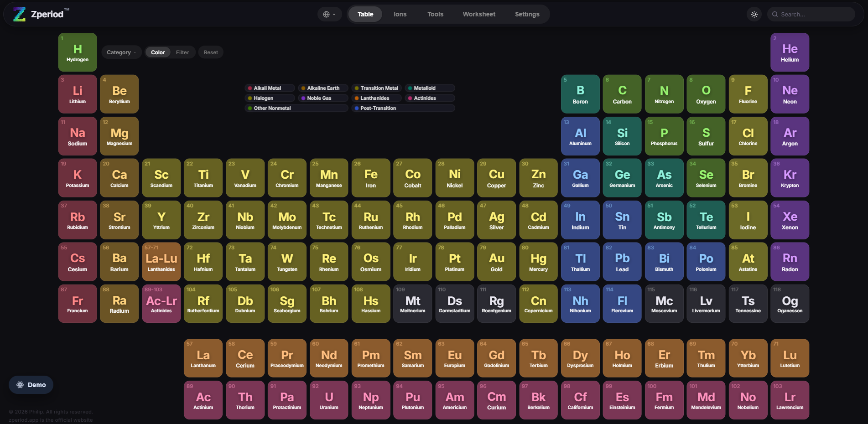
Task: Select the Copper element tile
Action: click(x=497, y=178)
